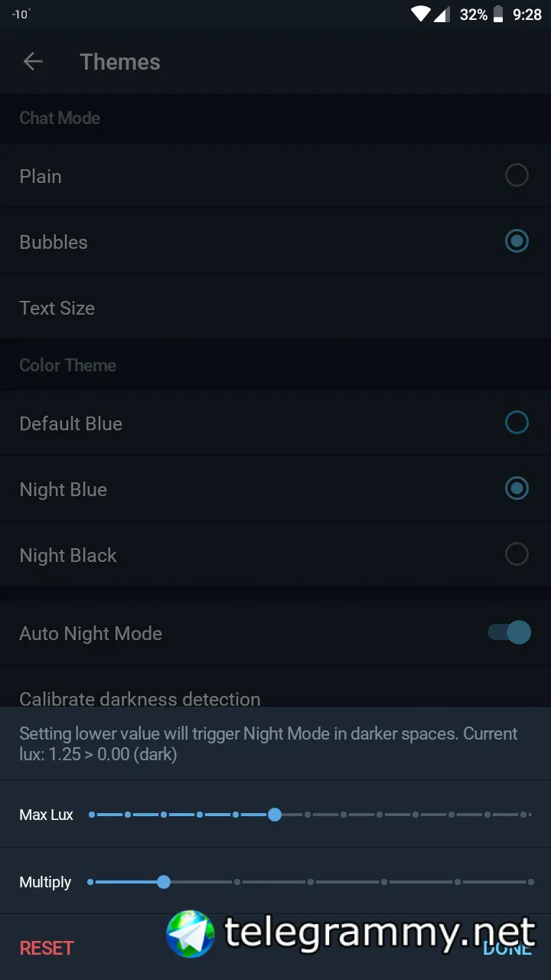Click the telegrammy globe logo icon
The image size is (551, 980).
coord(191,934)
